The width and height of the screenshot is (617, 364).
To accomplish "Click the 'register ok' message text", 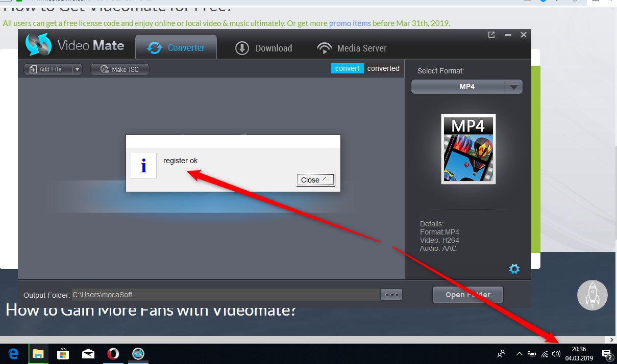I will pyautogui.click(x=180, y=161).
